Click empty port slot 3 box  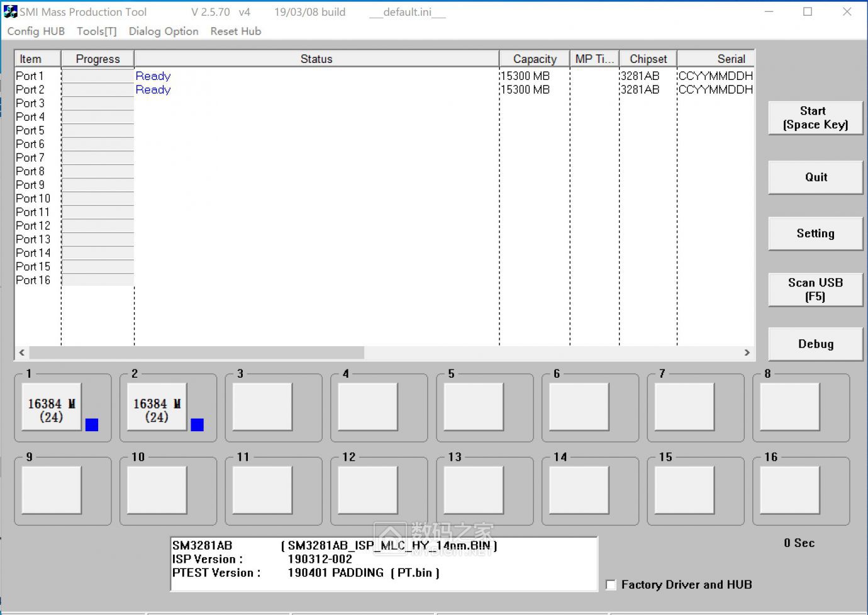(x=262, y=407)
